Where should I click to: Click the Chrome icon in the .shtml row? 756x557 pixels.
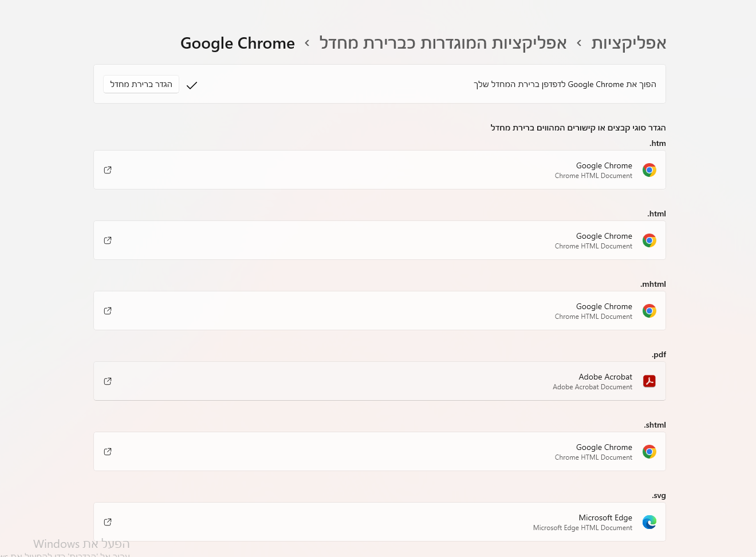[649, 452]
